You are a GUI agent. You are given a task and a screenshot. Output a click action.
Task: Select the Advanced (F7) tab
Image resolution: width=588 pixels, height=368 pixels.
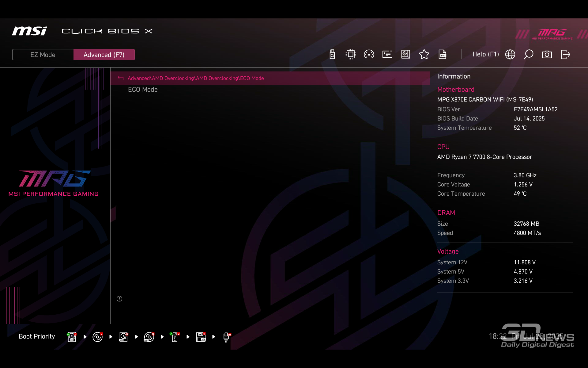tap(104, 55)
